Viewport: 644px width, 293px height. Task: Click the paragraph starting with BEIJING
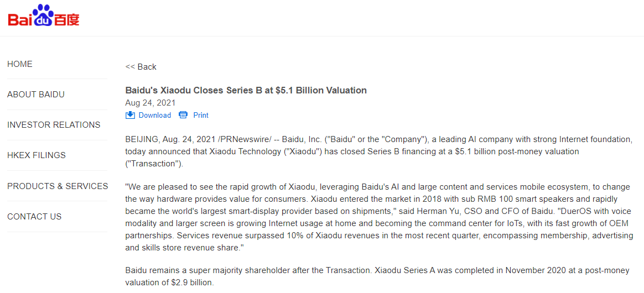coord(378,151)
